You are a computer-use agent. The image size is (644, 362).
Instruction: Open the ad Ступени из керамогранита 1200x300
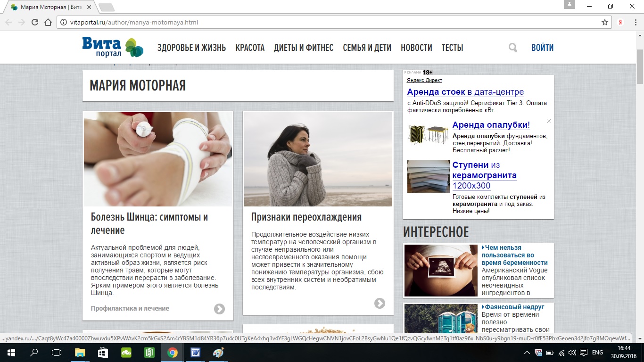click(x=485, y=175)
